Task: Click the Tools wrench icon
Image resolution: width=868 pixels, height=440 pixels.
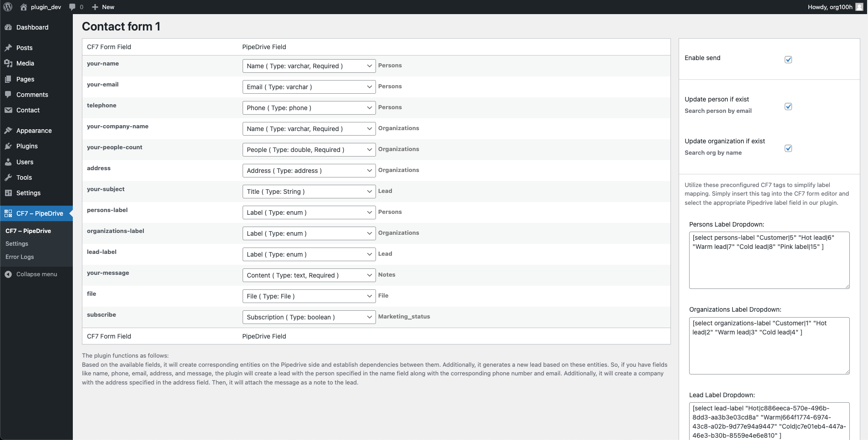Action: [8, 177]
